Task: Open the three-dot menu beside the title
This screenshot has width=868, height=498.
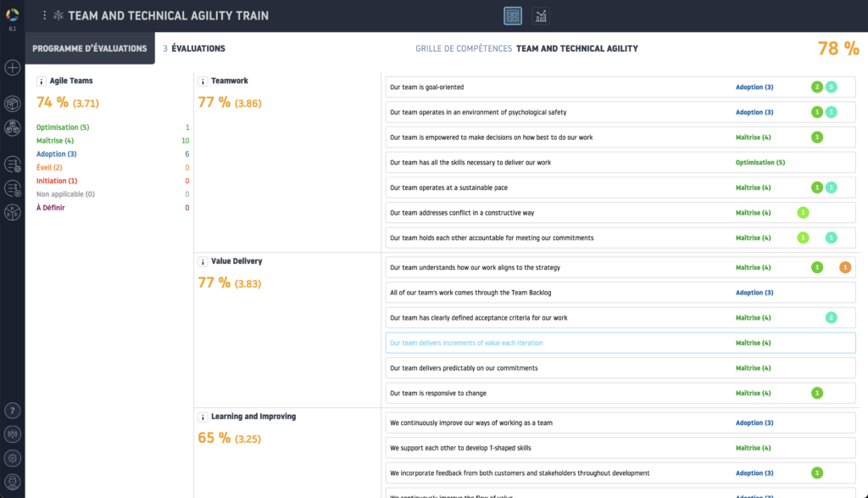Action: point(45,15)
